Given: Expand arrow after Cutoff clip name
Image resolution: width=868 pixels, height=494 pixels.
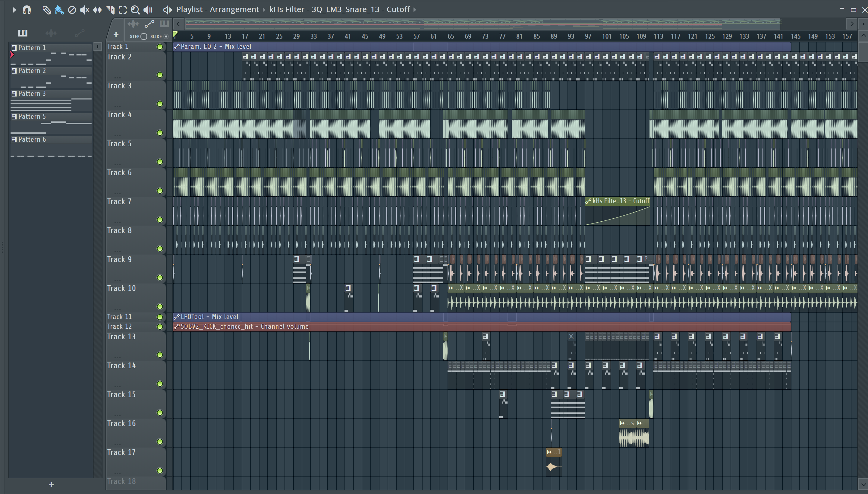Looking at the screenshot, I should 414,10.
